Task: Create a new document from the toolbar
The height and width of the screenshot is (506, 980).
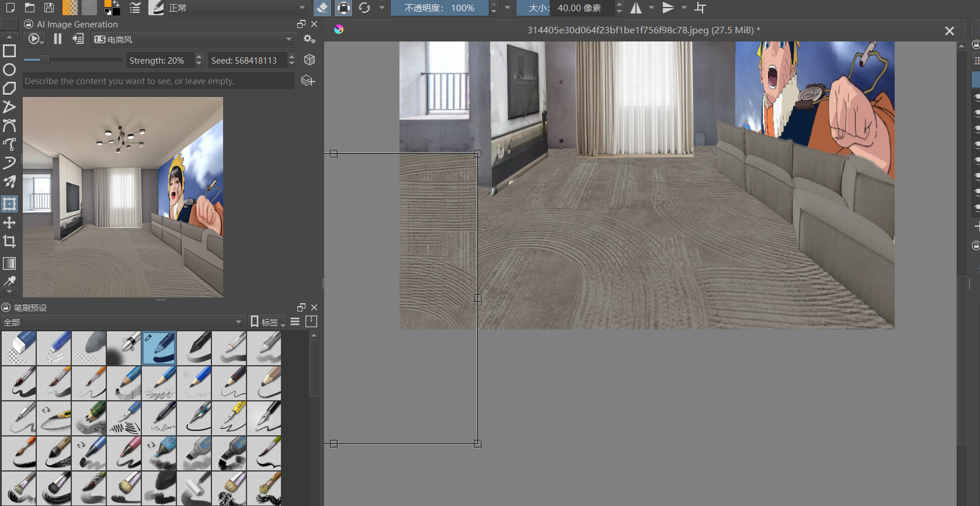Action: pyautogui.click(x=10, y=8)
